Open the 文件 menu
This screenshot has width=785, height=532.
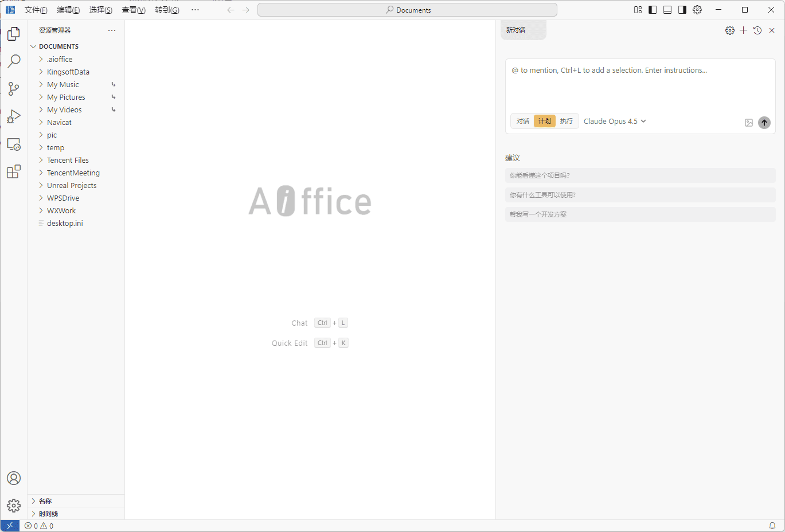36,10
